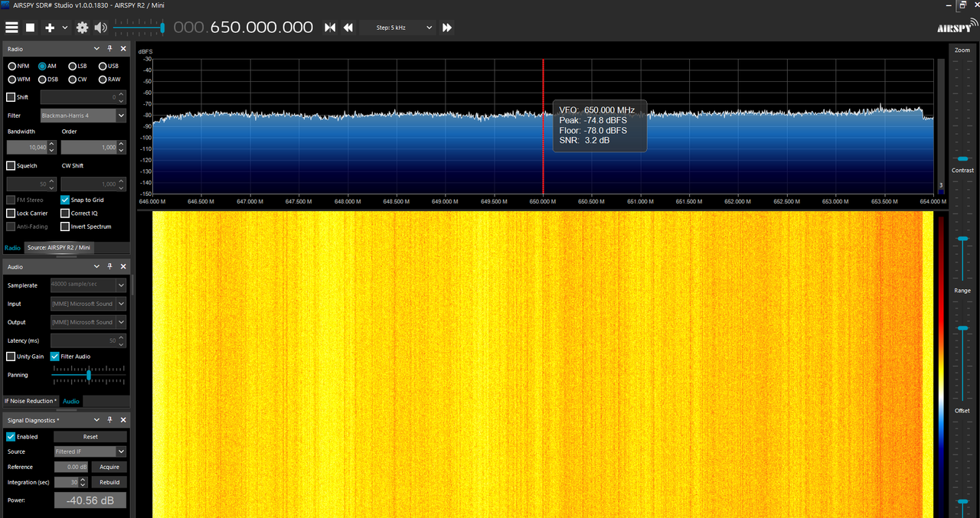Switch to Source: AIRSPY R2 / Mini tab
Image resolution: width=980 pixels, height=518 pixels.
59,247
